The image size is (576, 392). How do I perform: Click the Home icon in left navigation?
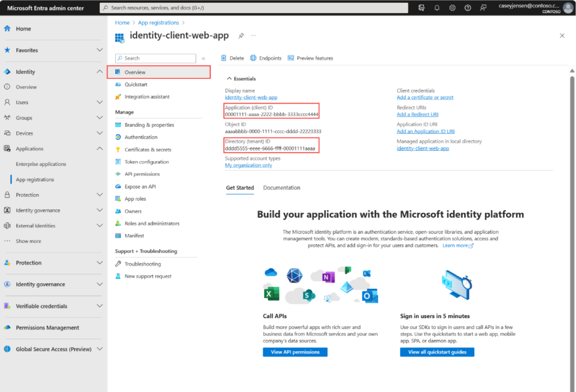point(7,29)
